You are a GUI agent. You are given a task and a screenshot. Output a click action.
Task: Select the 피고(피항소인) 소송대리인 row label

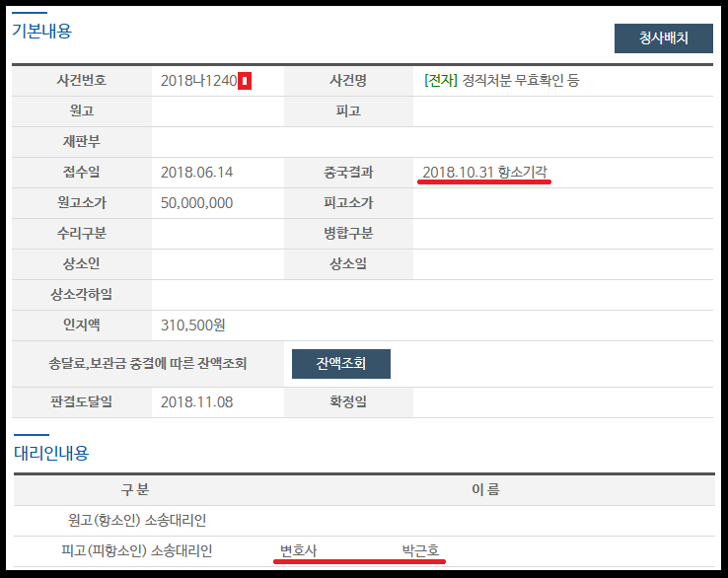(x=136, y=549)
